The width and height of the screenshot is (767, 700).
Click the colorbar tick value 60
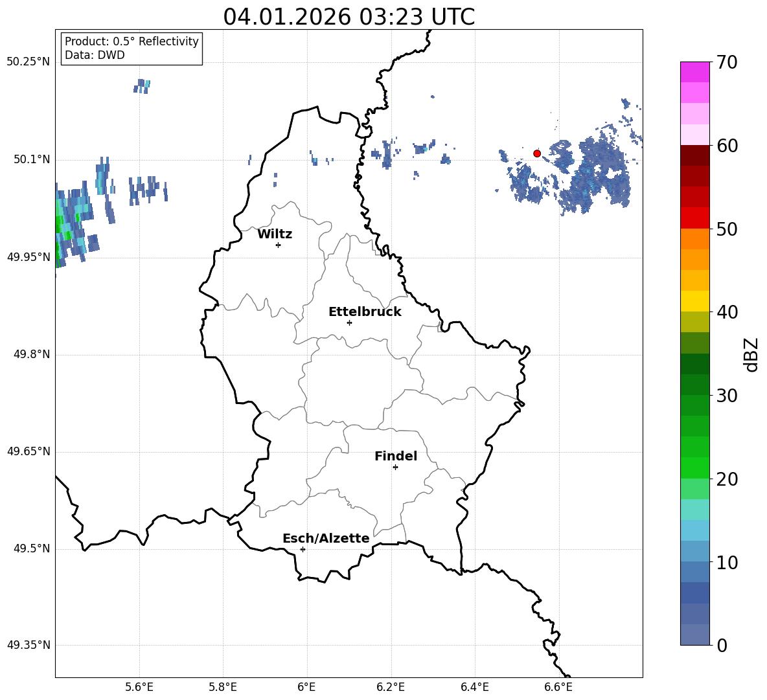click(726, 146)
